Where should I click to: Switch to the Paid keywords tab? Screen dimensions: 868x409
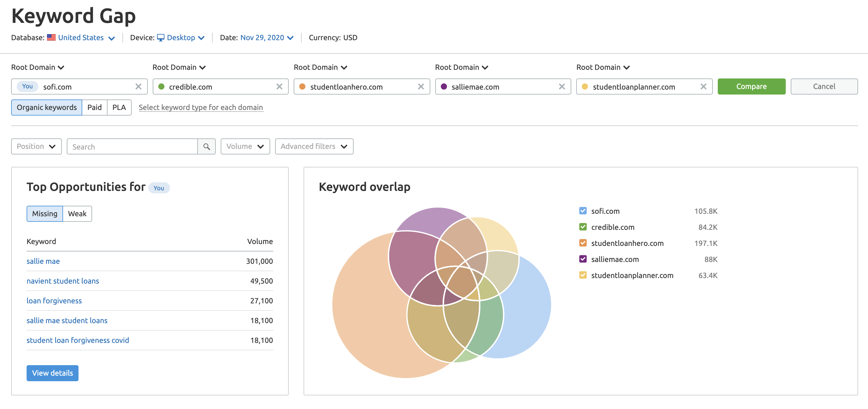click(x=95, y=108)
